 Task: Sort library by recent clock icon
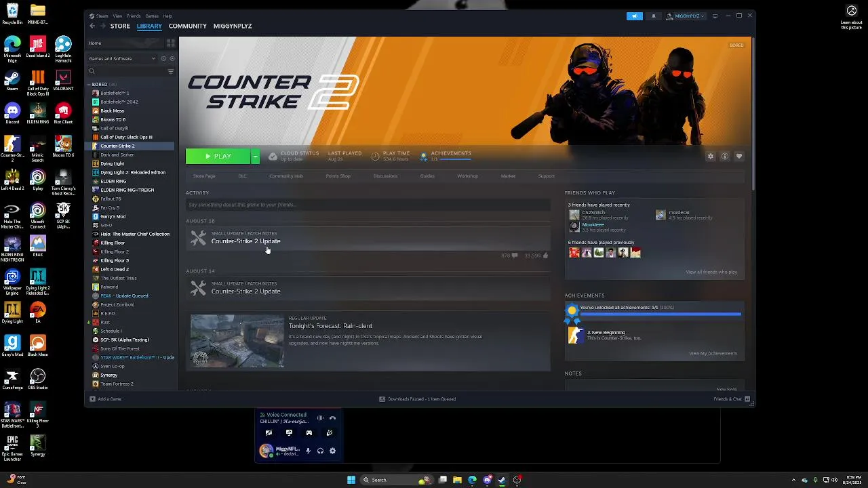click(x=163, y=58)
